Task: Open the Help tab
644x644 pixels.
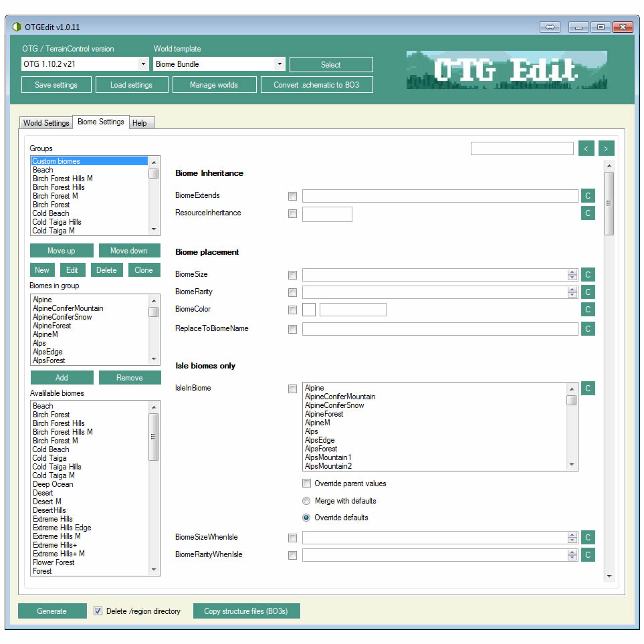Action: pyautogui.click(x=139, y=123)
